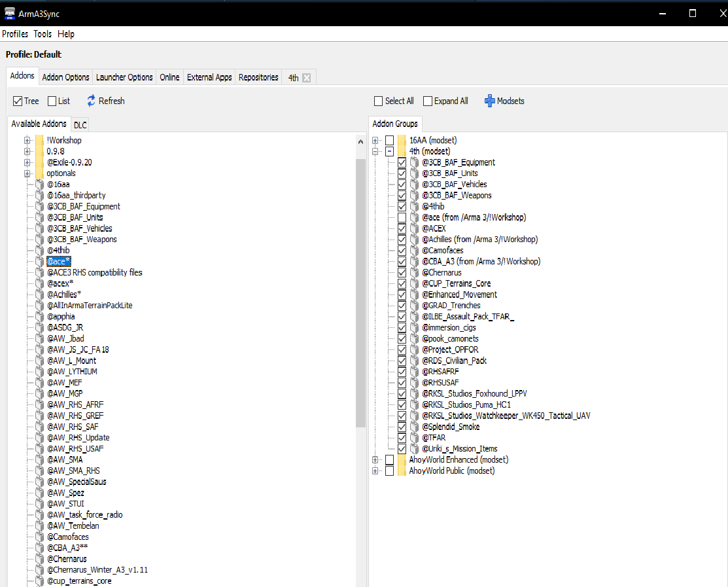Screen dimensions: 728x587
Task: Click the addon icon beside @Enhanced_Movement
Action: [415, 294]
